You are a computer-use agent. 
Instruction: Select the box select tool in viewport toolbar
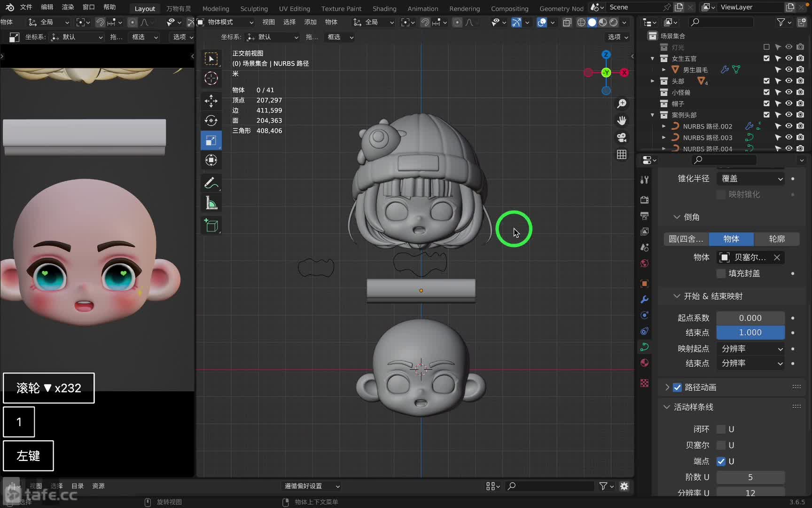pyautogui.click(x=211, y=59)
